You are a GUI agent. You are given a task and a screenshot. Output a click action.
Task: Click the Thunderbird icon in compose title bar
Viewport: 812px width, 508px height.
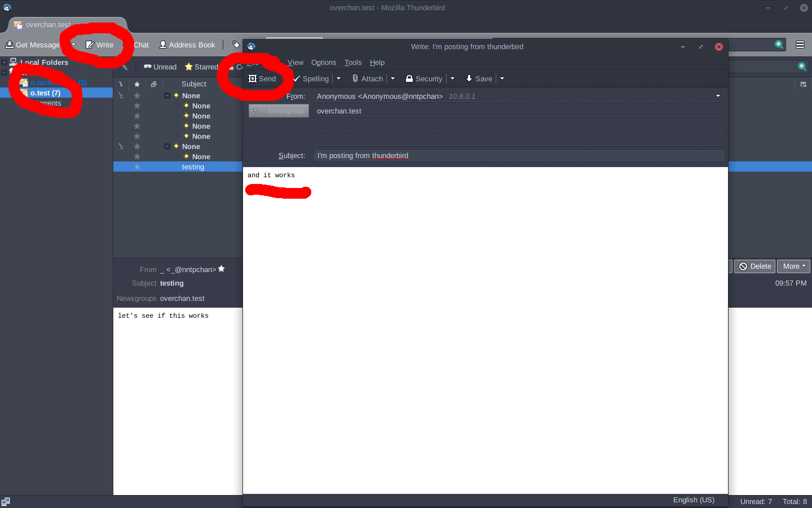pos(251,47)
